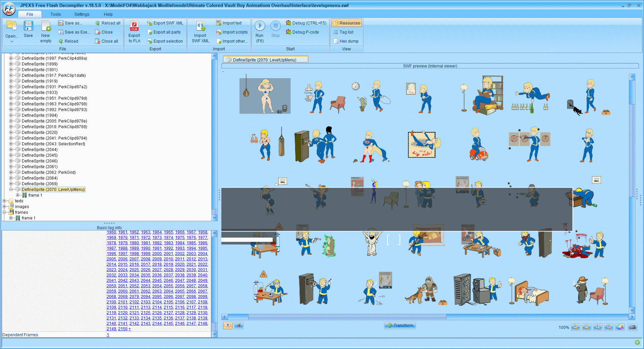This screenshot has height=349, width=644.
Task: Click the green status checkmark icon
Action: [637, 342]
